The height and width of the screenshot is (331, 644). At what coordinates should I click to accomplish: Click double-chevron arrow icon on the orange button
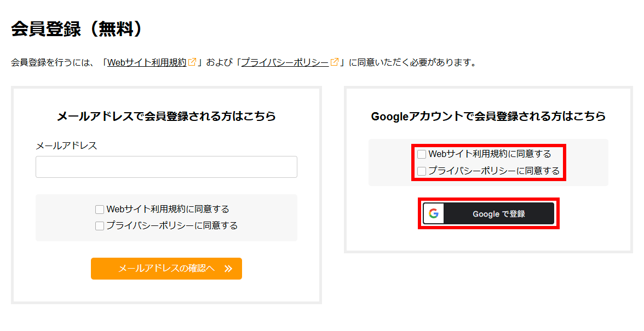coord(228,269)
